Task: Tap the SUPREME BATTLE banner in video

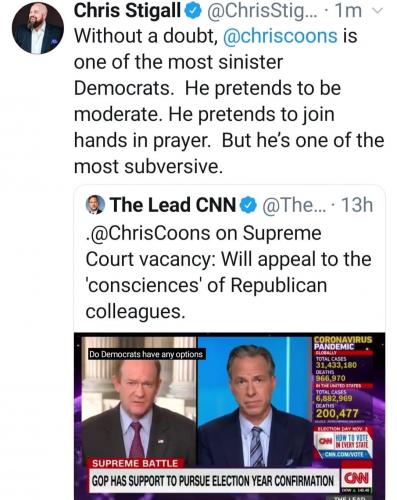Action: 135,463
